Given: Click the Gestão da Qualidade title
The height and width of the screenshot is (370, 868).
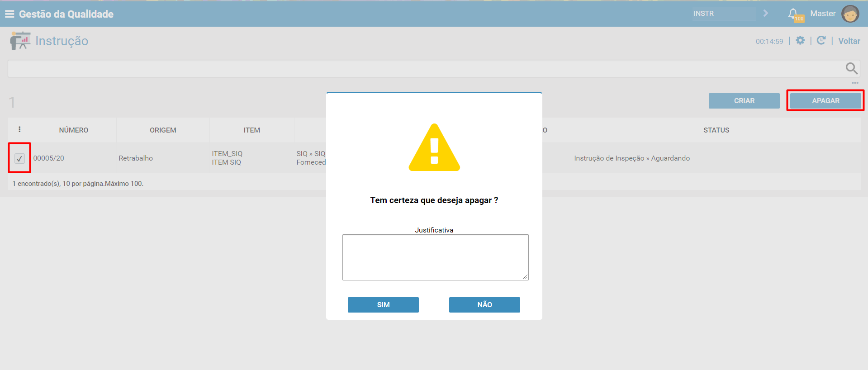Looking at the screenshot, I should [66, 14].
